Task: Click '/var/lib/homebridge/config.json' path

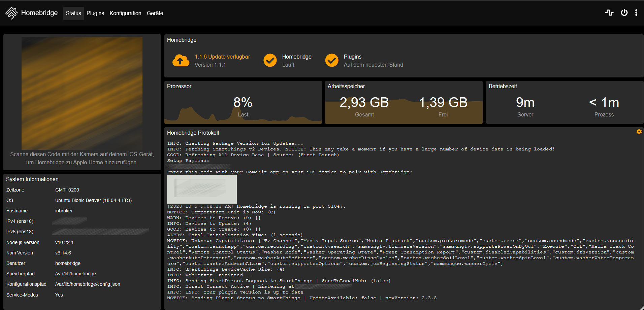Action: [88, 284]
